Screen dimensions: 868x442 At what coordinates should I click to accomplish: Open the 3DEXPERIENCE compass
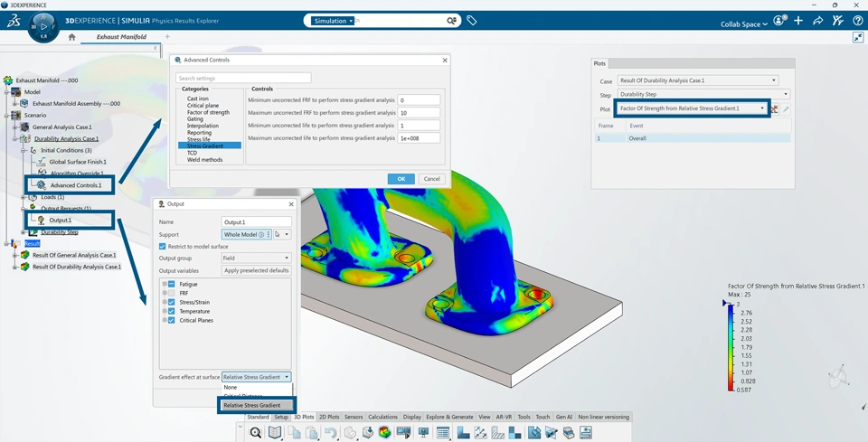click(43, 26)
